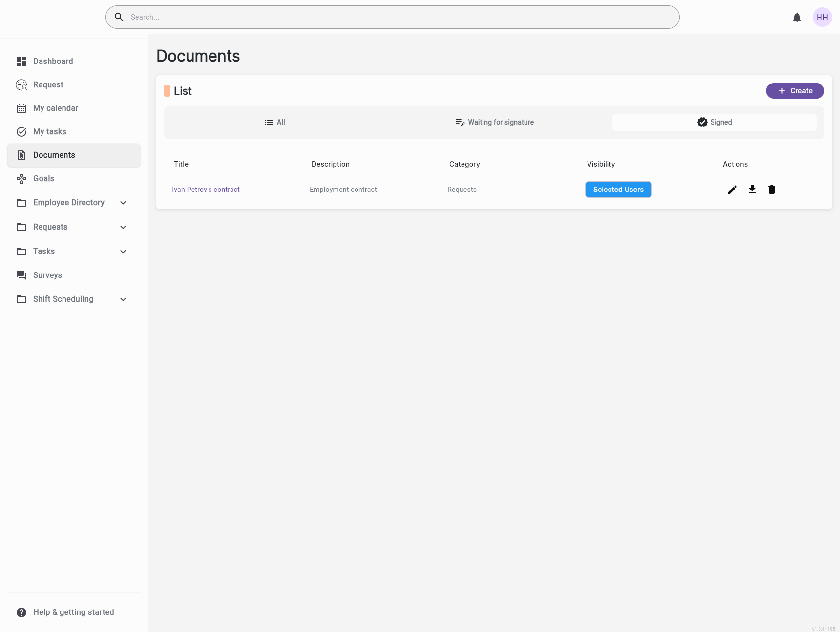
Task: Open My tasks in the sidebar
Action: (x=49, y=131)
